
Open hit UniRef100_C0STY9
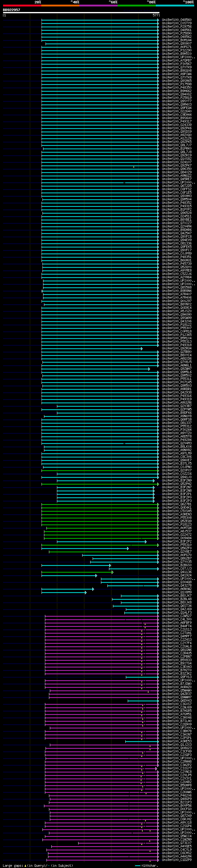(x=176, y=23)
